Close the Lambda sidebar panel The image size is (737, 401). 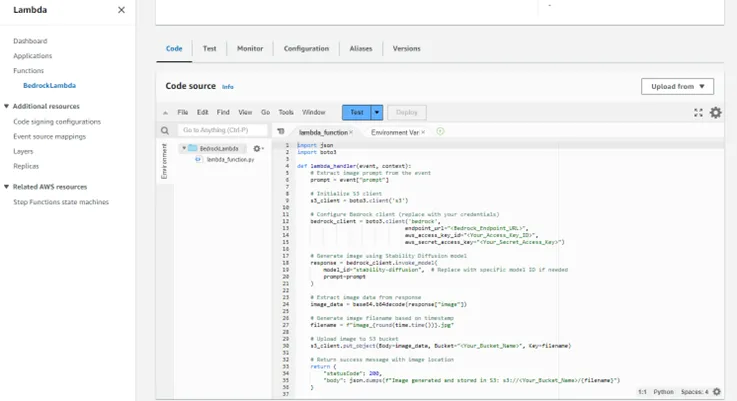[x=121, y=10]
